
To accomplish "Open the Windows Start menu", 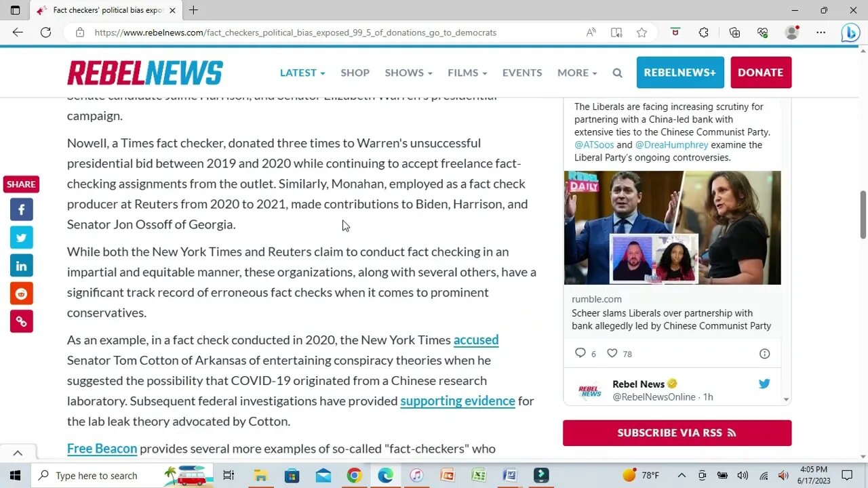I will click(x=15, y=475).
